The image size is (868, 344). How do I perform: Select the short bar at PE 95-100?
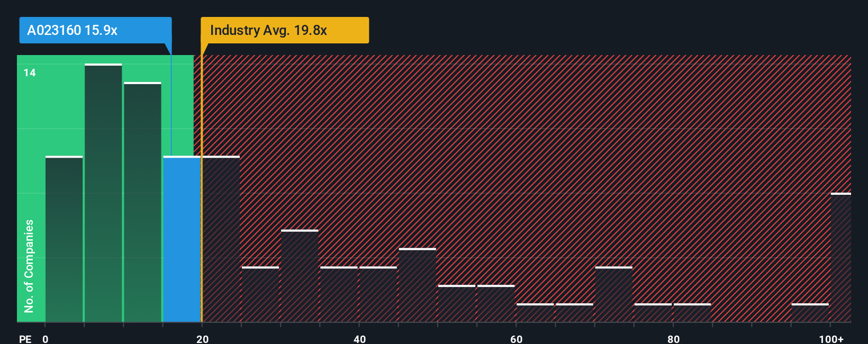tap(810, 313)
